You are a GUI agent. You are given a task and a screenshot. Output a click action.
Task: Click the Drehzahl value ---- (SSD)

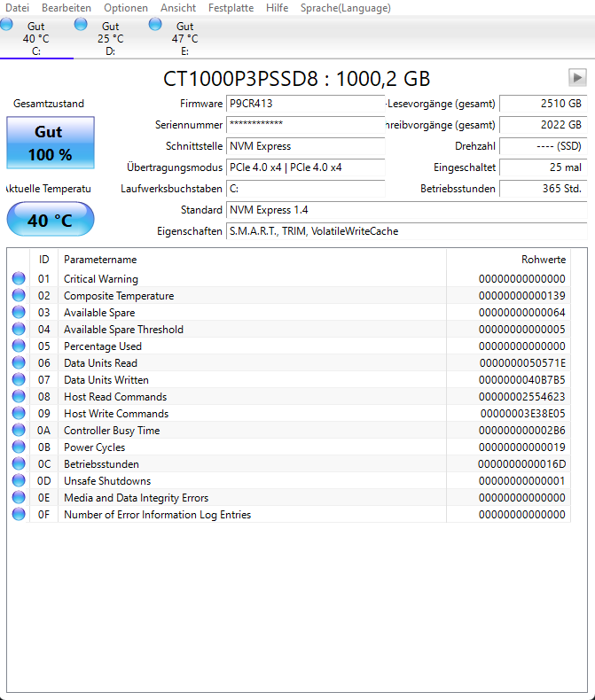pos(544,146)
